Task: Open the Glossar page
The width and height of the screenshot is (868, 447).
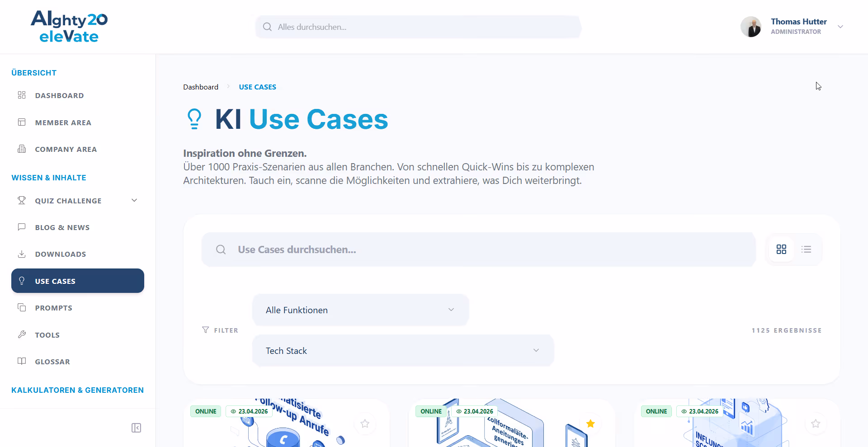Action: coord(78,362)
